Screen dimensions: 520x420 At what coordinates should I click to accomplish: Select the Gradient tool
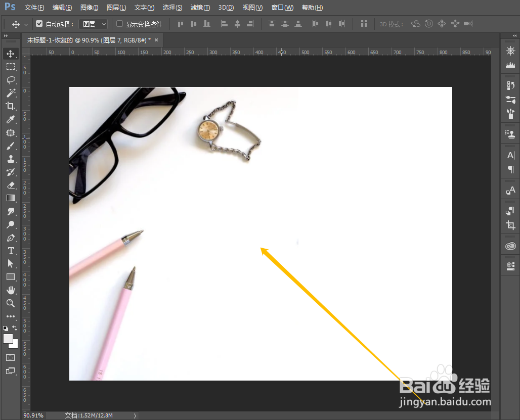point(11,198)
